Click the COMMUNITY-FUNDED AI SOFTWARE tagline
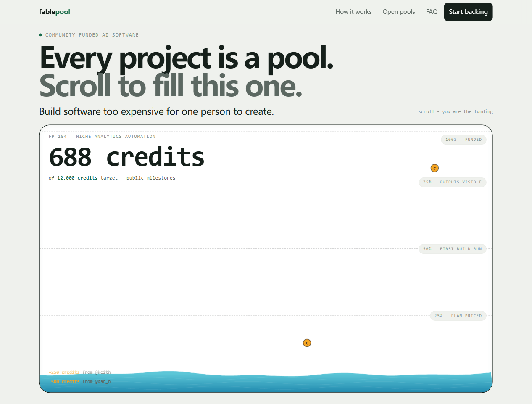Viewport: 532px width, 404px height. (x=92, y=35)
